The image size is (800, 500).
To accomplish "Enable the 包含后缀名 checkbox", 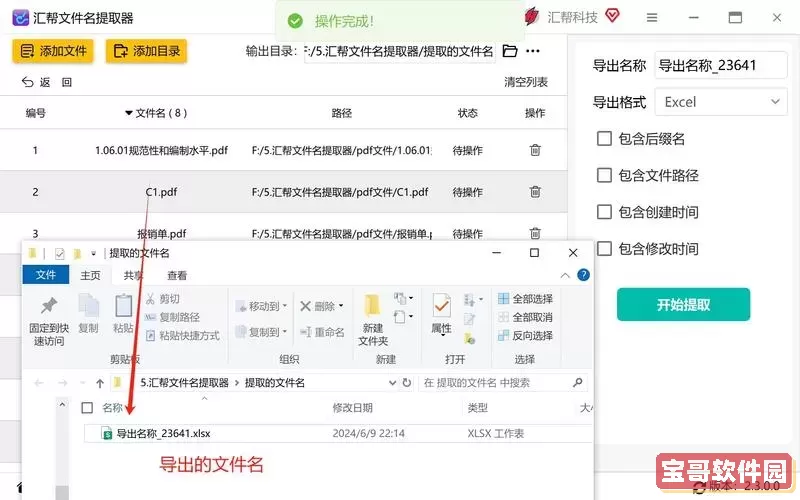I will pyautogui.click(x=605, y=139).
